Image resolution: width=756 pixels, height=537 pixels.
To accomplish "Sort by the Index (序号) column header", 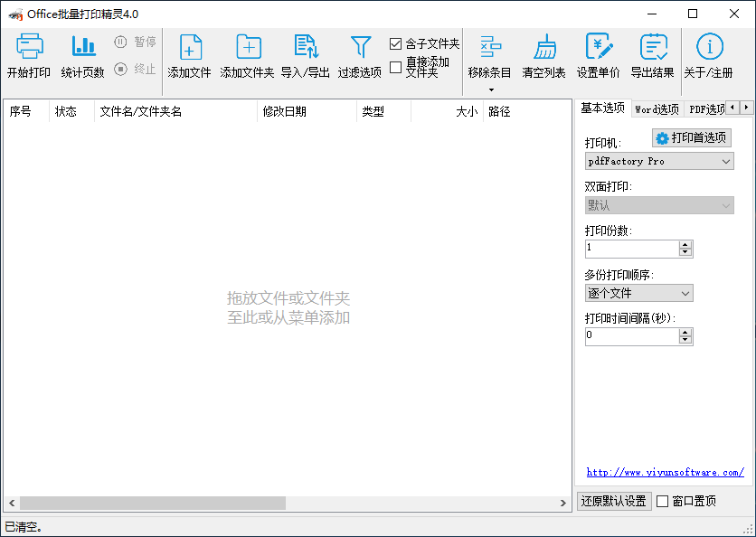I will point(26,111).
